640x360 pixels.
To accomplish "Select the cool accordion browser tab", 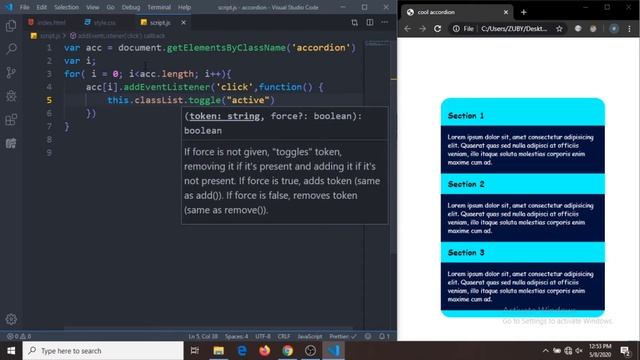I will pyautogui.click(x=457, y=12).
